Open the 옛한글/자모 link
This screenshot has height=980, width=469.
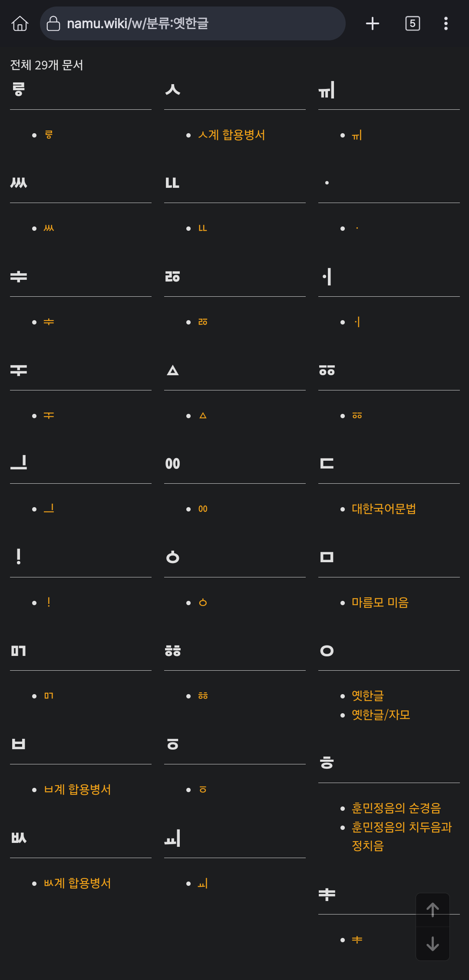[x=381, y=715]
